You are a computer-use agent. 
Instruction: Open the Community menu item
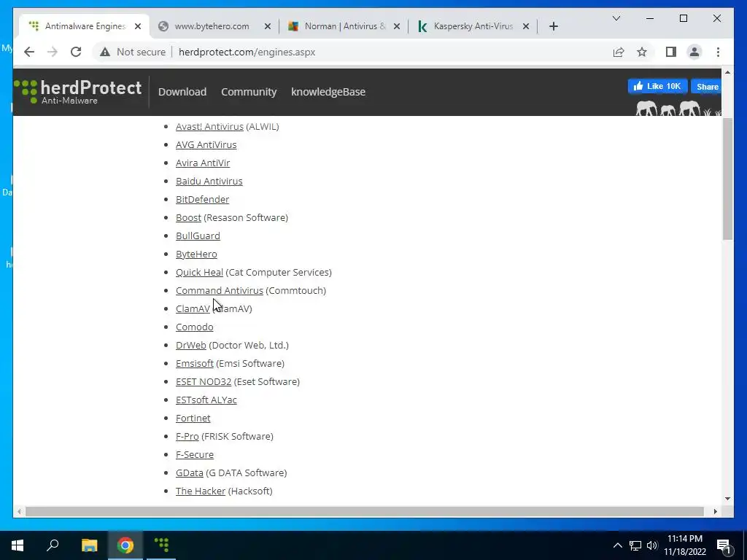tap(249, 92)
